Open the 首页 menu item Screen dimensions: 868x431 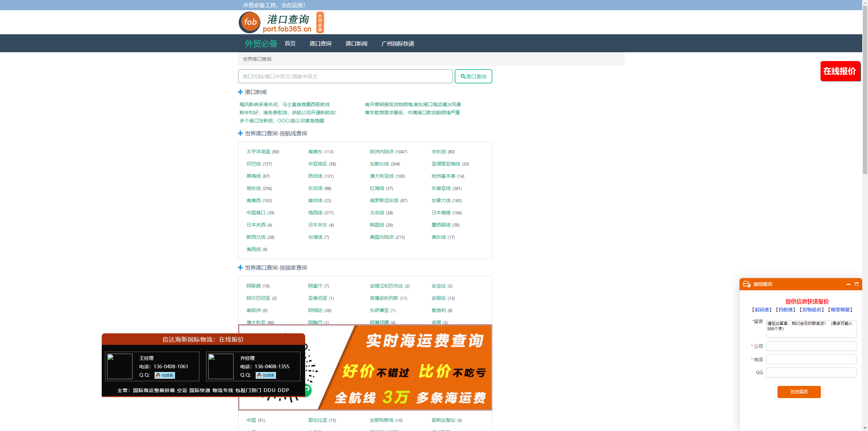click(290, 43)
